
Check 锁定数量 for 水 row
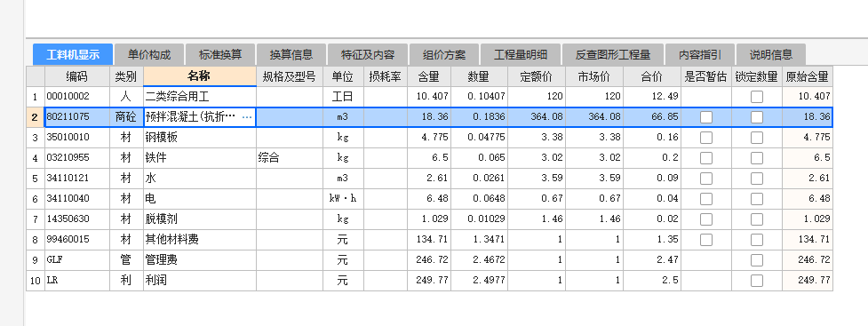tap(757, 179)
